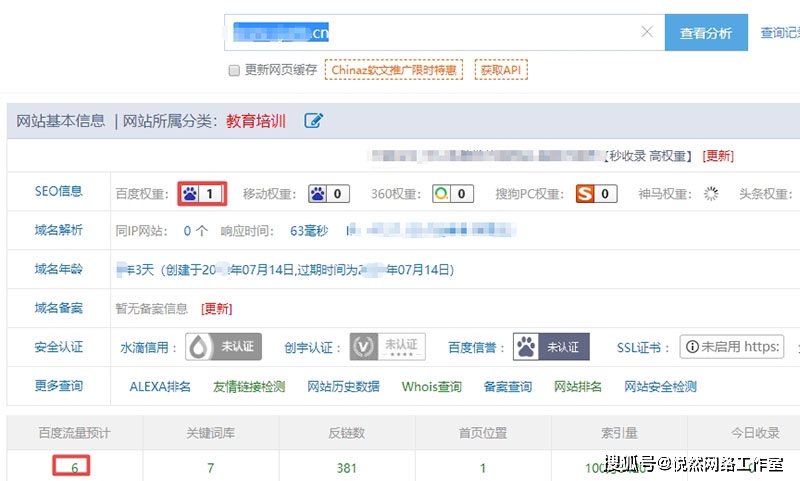This screenshot has width=800, height=481.
Task: Click the 反链数 value 381
Action: (347, 468)
